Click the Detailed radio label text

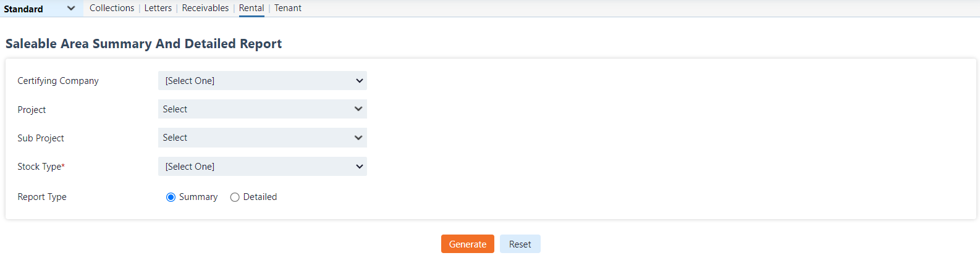pyautogui.click(x=260, y=197)
